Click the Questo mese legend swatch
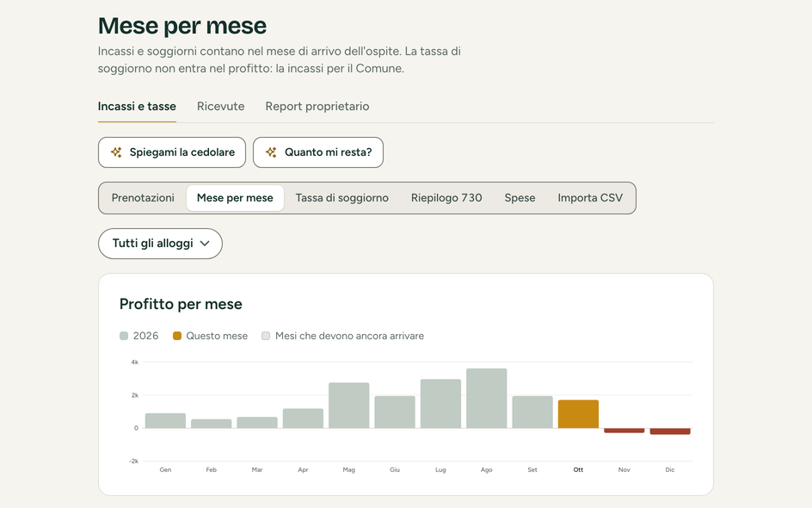 pyautogui.click(x=177, y=336)
